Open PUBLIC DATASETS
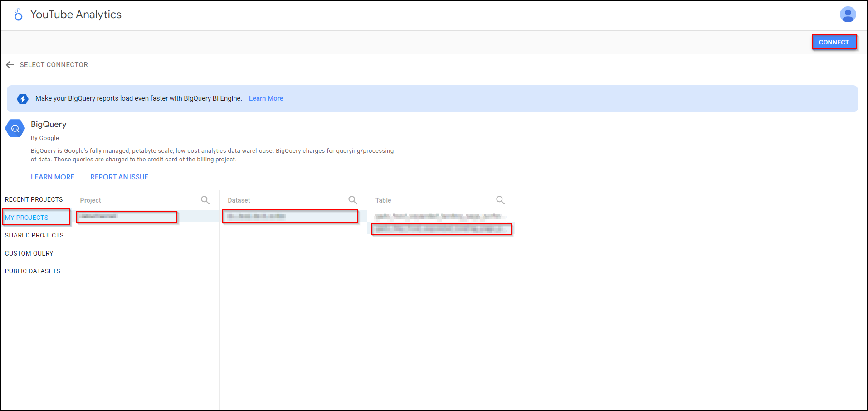 (33, 271)
